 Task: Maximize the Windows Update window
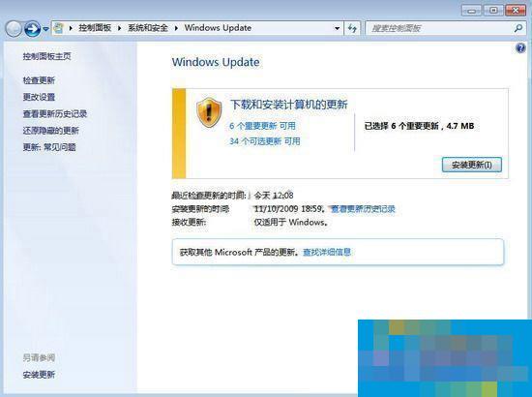point(493,11)
